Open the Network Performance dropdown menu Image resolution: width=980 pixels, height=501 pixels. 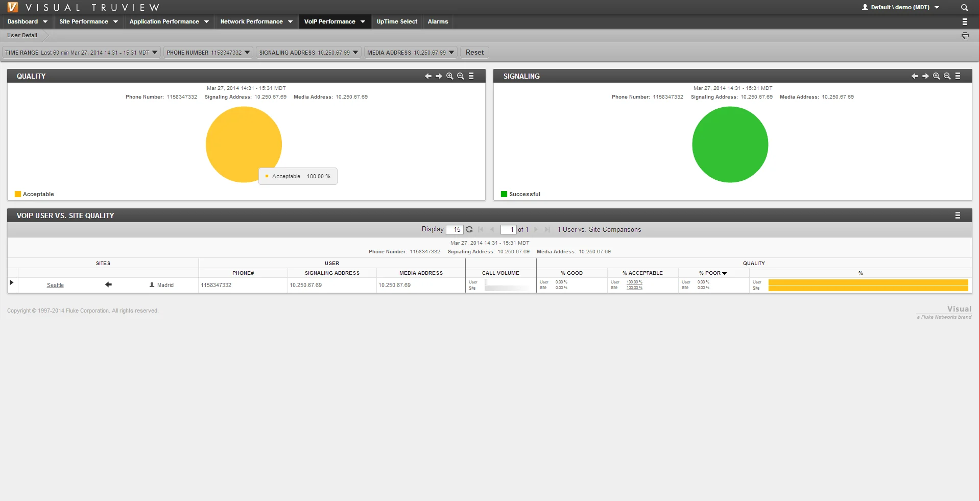tap(256, 21)
